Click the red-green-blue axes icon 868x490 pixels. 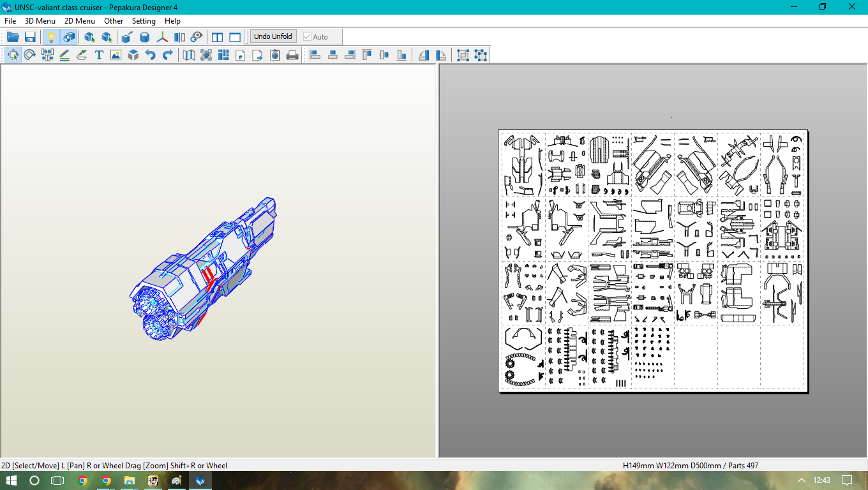pos(163,36)
